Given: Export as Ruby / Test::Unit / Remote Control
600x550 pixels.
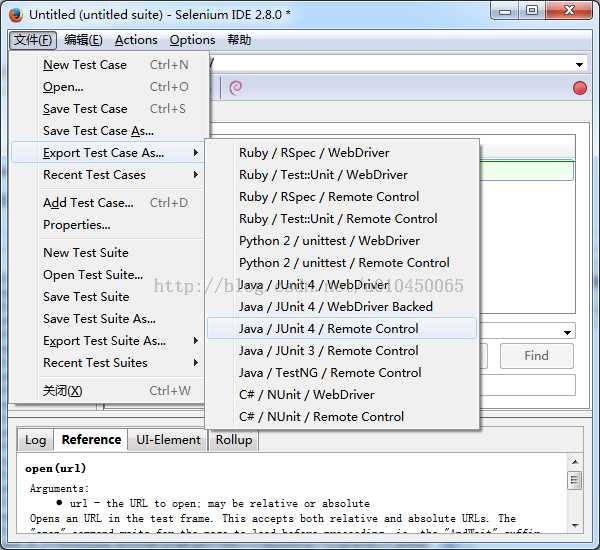Looking at the screenshot, I should (x=342, y=219).
